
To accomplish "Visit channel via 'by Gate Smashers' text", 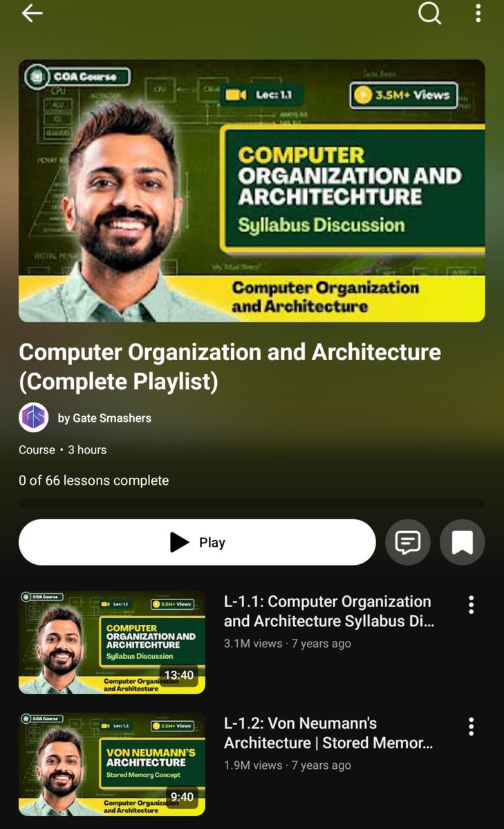I will 104,418.
